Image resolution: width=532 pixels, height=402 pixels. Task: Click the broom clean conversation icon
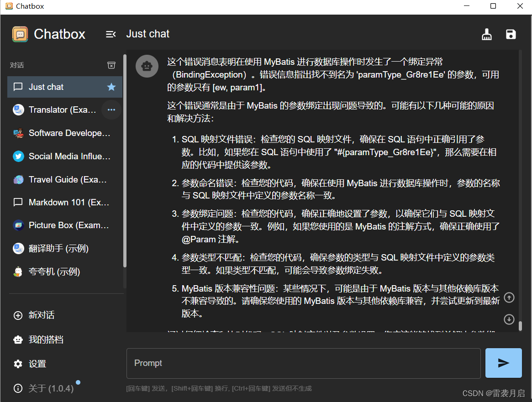click(x=486, y=34)
